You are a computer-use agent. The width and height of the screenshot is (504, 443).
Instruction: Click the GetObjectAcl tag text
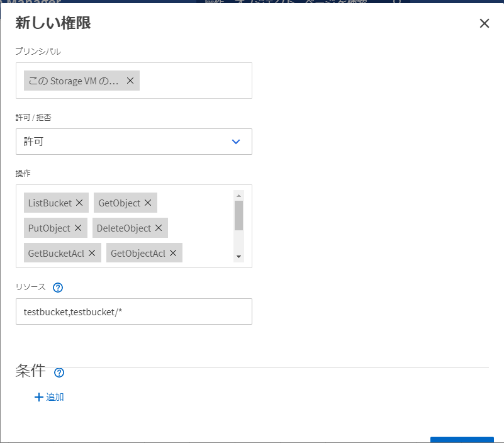[x=138, y=254]
